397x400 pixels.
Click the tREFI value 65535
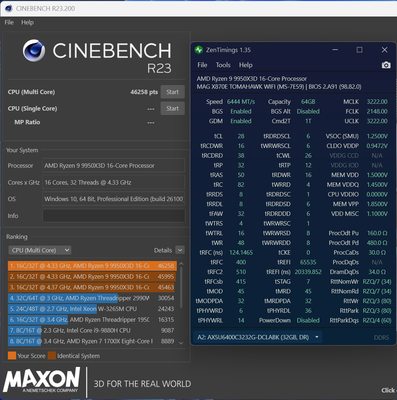[x=308, y=262]
